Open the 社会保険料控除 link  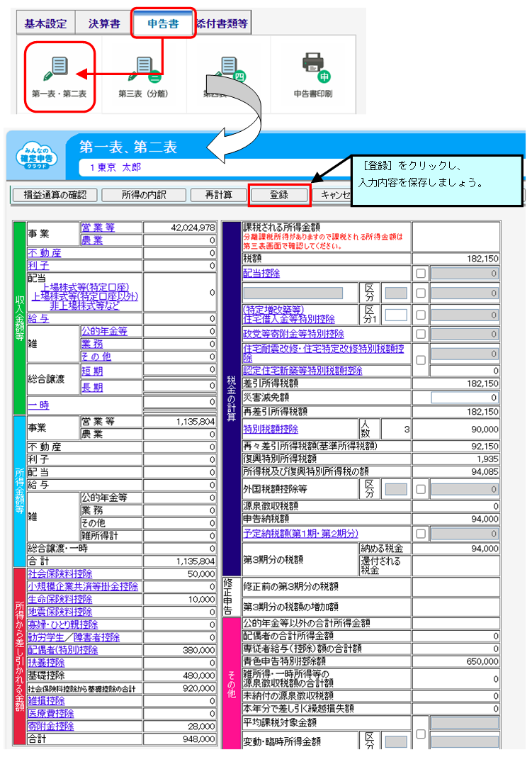(x=60, y=573)
